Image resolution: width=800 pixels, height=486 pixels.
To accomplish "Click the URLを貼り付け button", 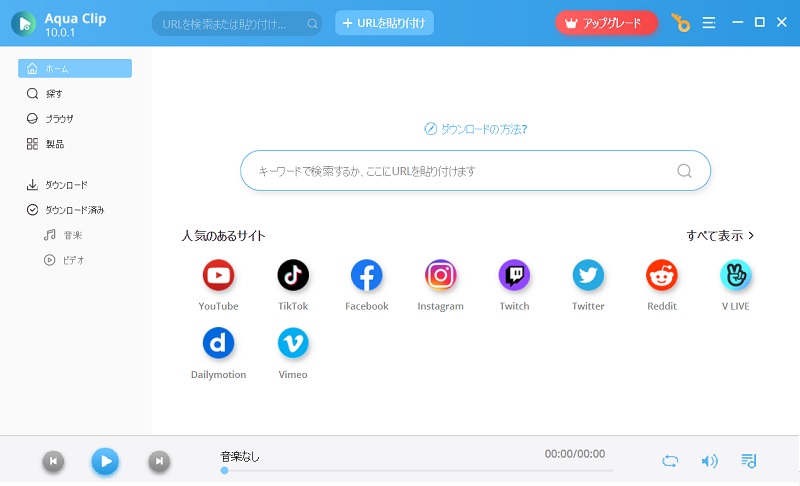I will [x=384, y=23].
